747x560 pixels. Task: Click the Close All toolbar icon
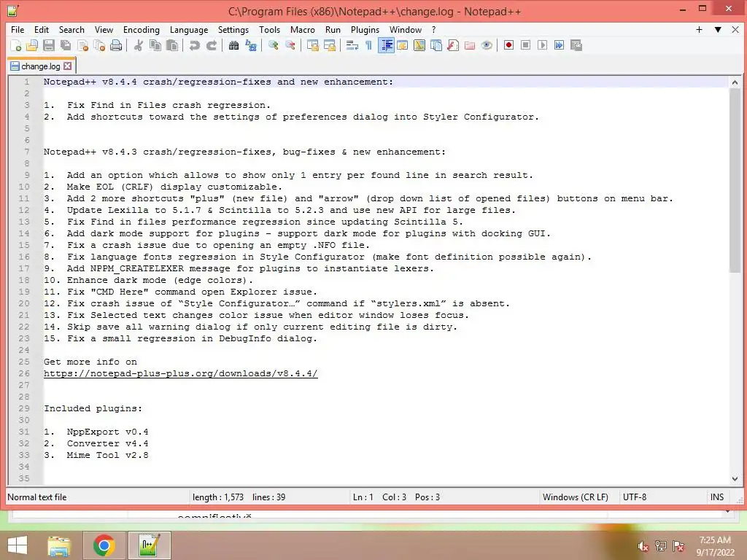(99, 45)
